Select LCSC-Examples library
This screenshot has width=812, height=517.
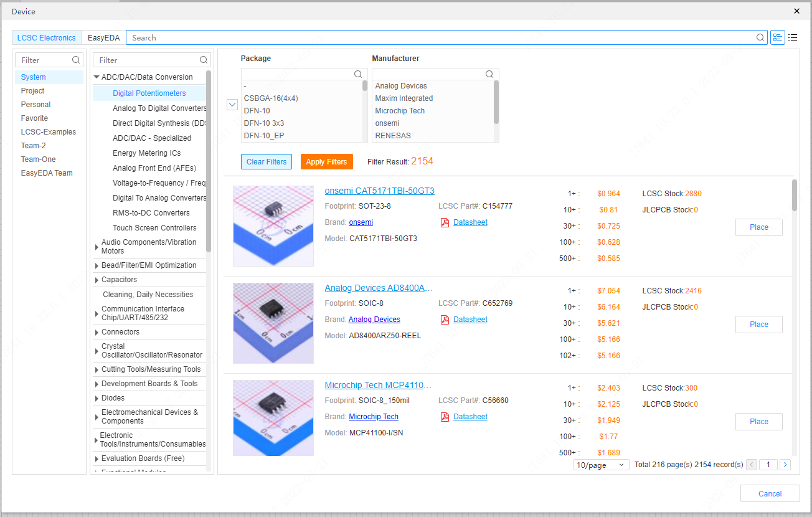point(49,132)
